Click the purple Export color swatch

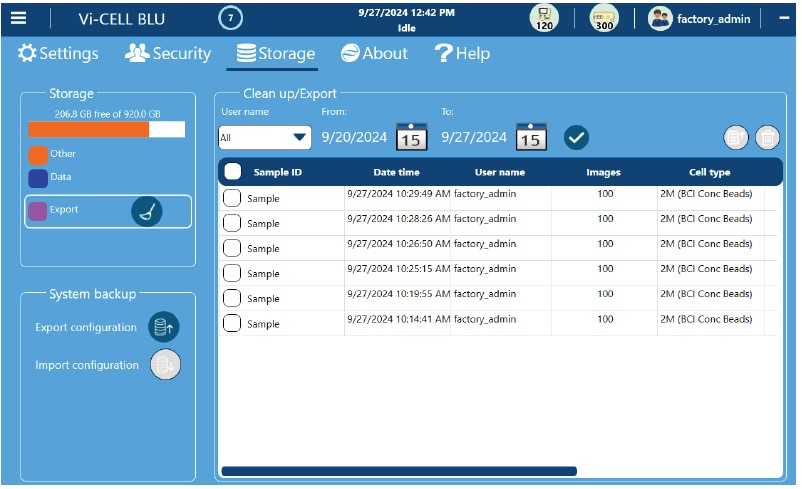(38, 211)
